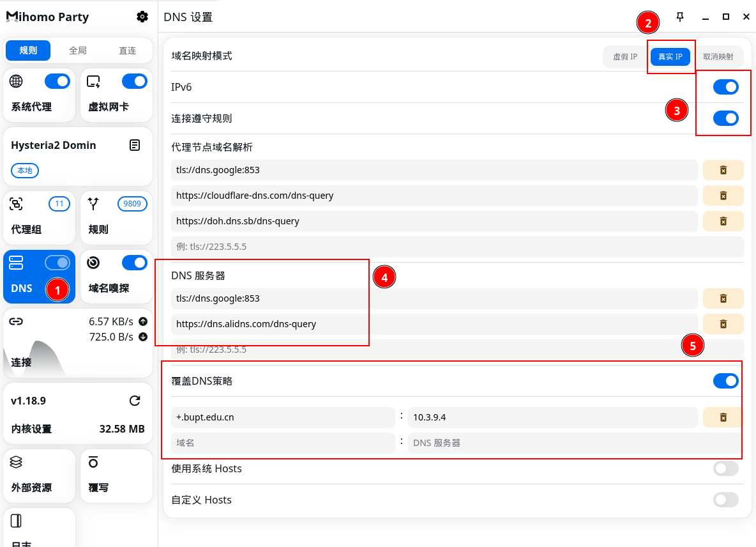Select the 直连 mode tab
This screenshot has height=547, width=756.
tap(128, 50)
